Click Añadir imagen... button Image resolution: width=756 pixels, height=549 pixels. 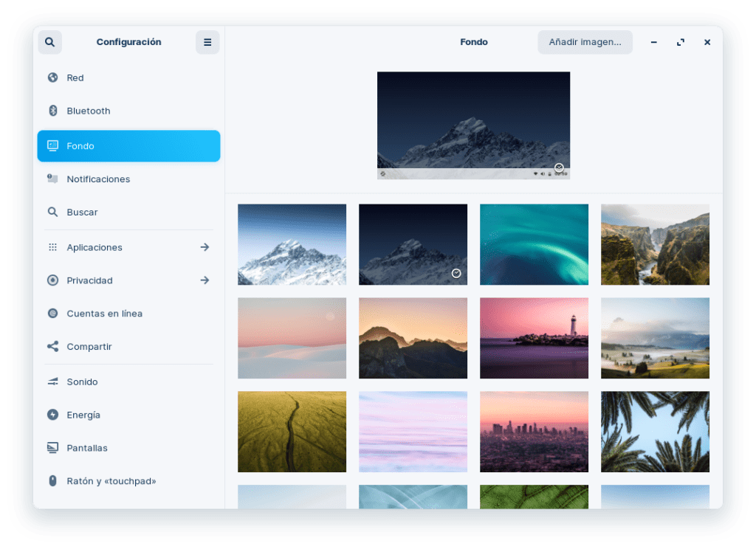(x=585, y=42)
